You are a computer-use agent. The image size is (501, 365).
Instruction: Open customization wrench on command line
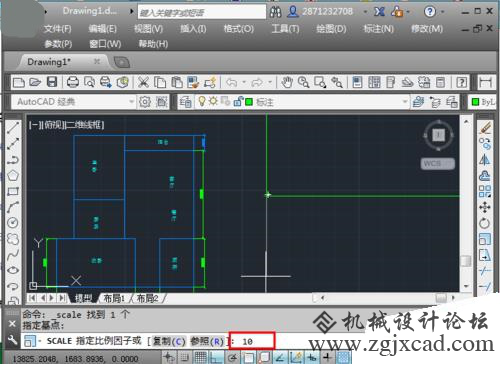[x=12, y=340]
